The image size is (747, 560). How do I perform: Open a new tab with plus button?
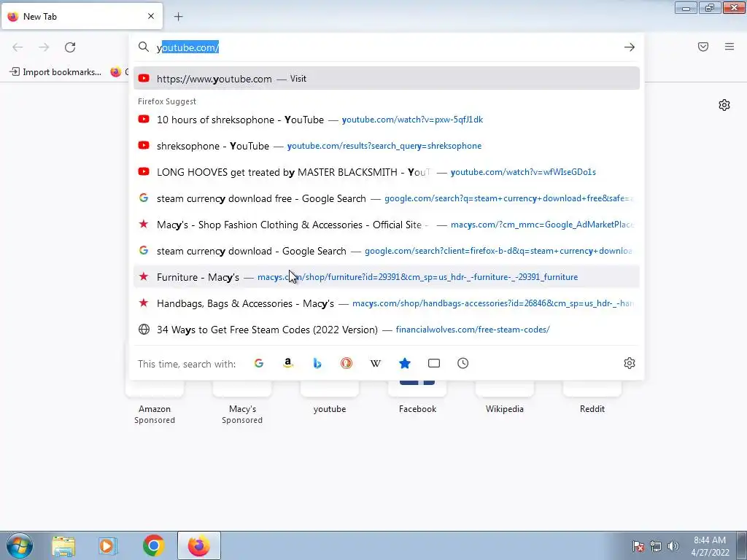point(179,17)
